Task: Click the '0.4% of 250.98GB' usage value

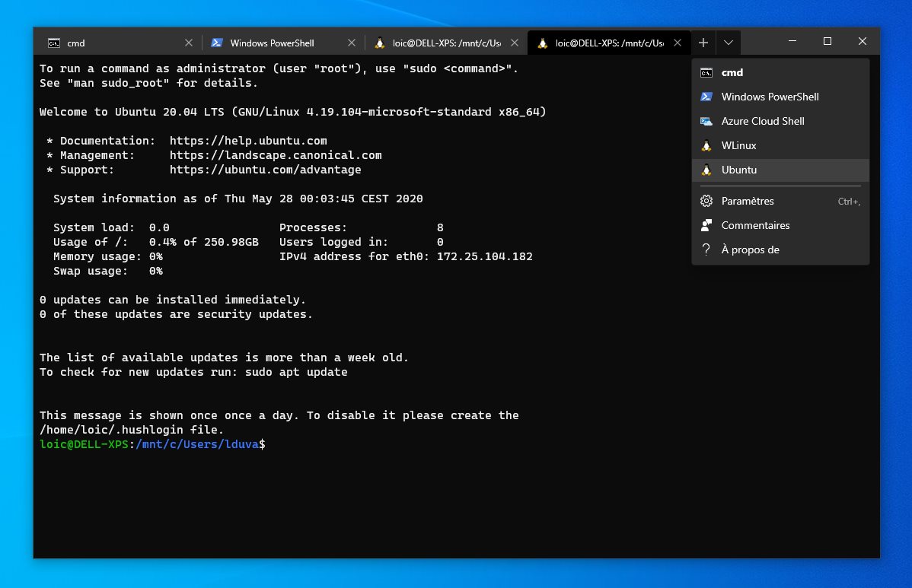Action: 203,243
